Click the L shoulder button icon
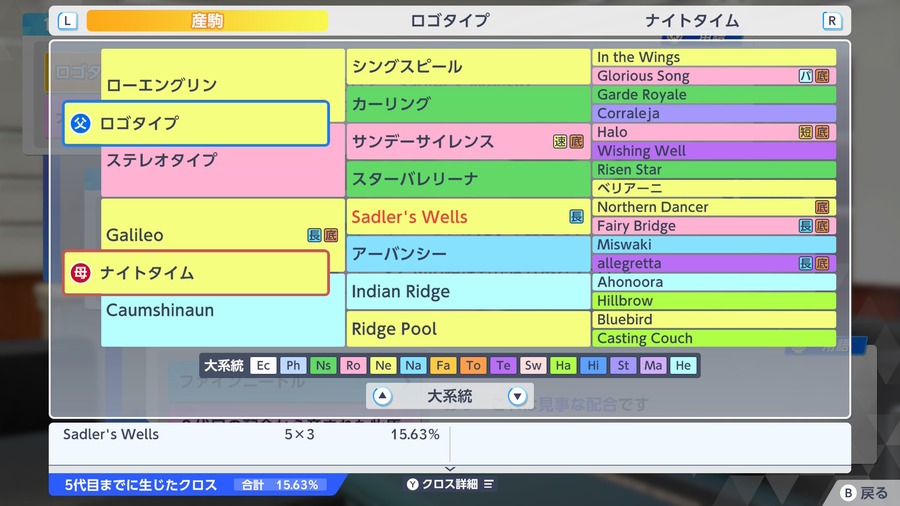 (68, 21)
